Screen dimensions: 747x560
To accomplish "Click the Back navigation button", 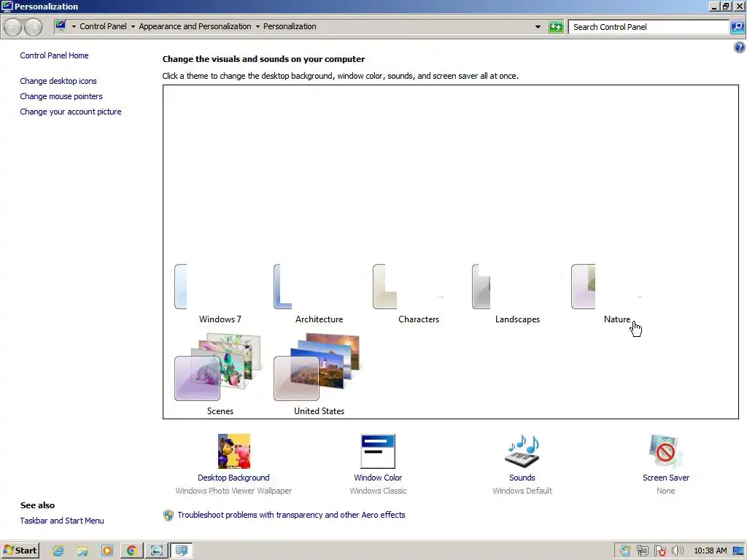I will (x=13, y=27).
